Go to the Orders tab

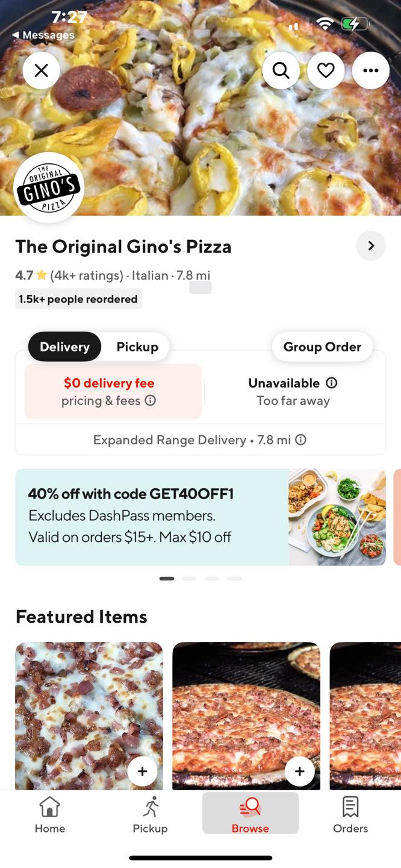click(350, 814)
